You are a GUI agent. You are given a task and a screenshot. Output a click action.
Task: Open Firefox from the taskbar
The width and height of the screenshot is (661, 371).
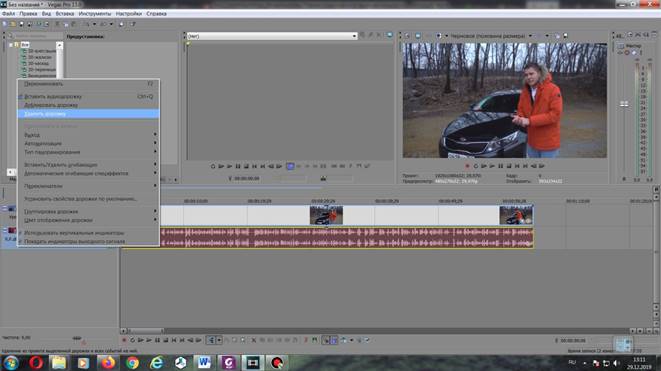click(x=107, y=363)
